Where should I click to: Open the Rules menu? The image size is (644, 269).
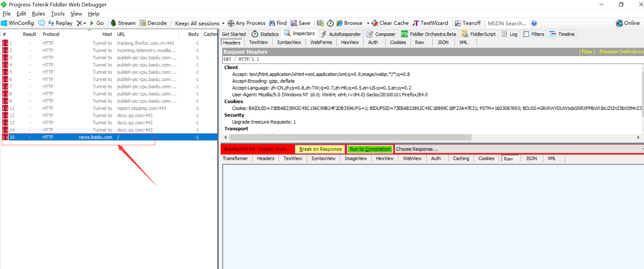38,14
